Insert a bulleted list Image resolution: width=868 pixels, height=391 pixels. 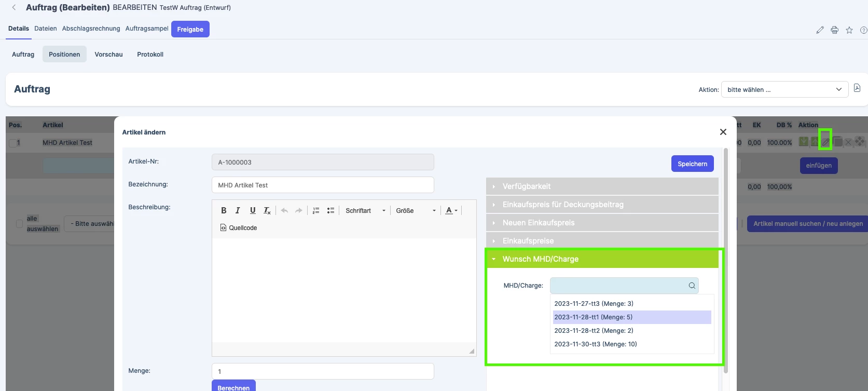(x=330, y=210)
